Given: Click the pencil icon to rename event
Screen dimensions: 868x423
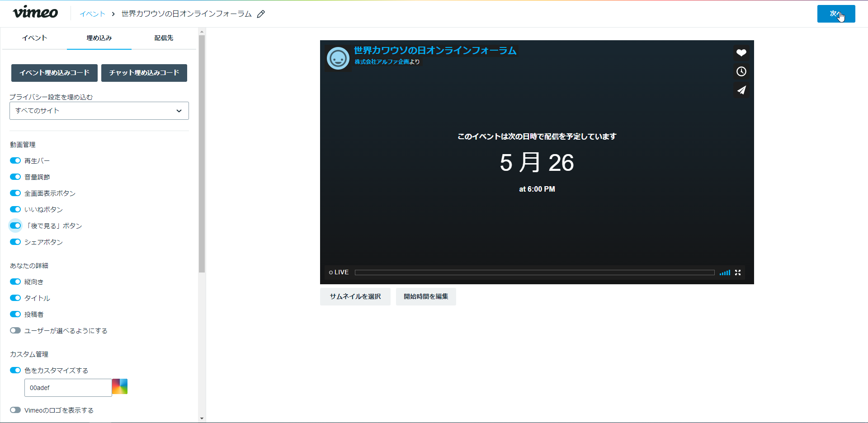Looking at the screenshot, I should 261,14.
